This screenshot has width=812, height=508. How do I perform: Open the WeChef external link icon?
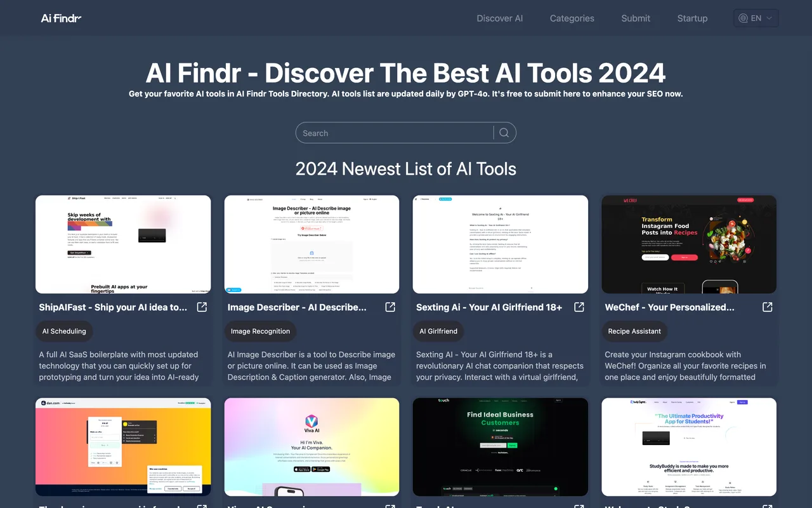point(768,307)
